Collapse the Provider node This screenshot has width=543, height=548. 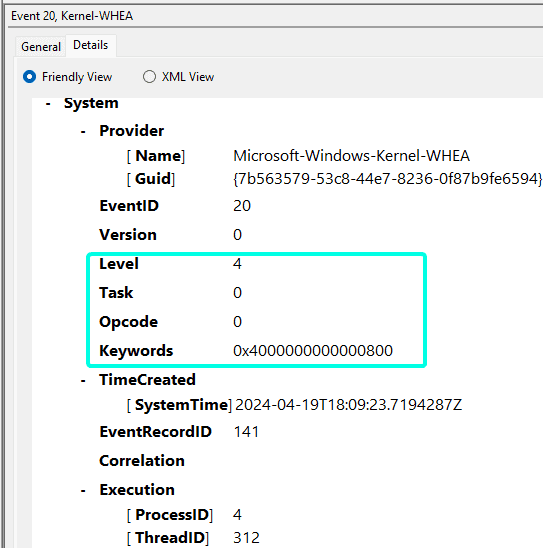coord(83,132)
